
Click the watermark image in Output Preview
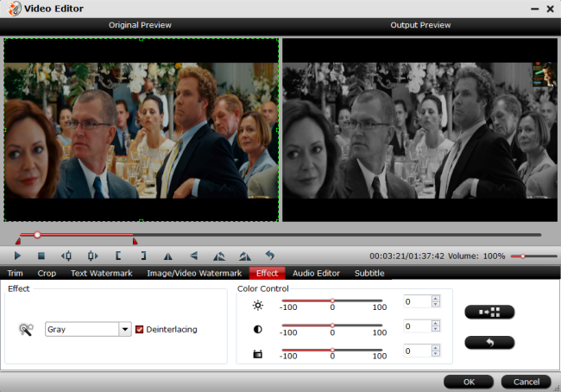(x=545, y=75)
